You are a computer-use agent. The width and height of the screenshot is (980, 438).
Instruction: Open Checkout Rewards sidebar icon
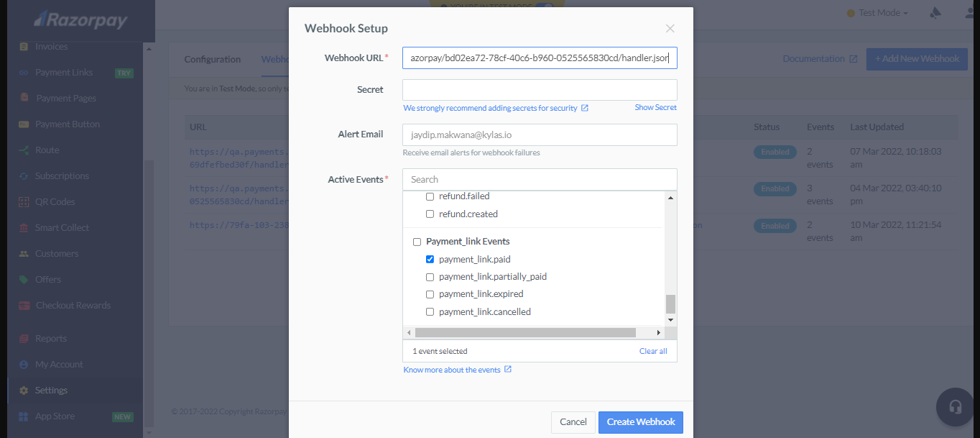coord(24,306)
